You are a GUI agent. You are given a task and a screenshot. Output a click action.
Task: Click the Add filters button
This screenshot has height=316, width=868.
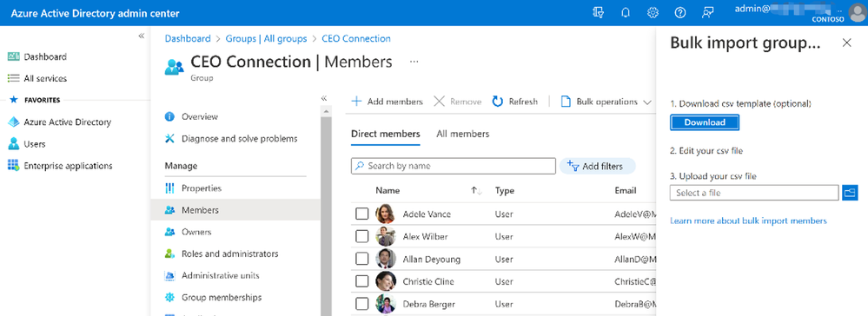coord(598,166)
